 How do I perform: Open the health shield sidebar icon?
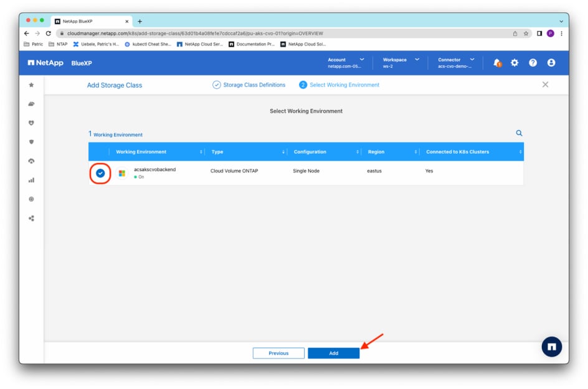click(32, 123)
